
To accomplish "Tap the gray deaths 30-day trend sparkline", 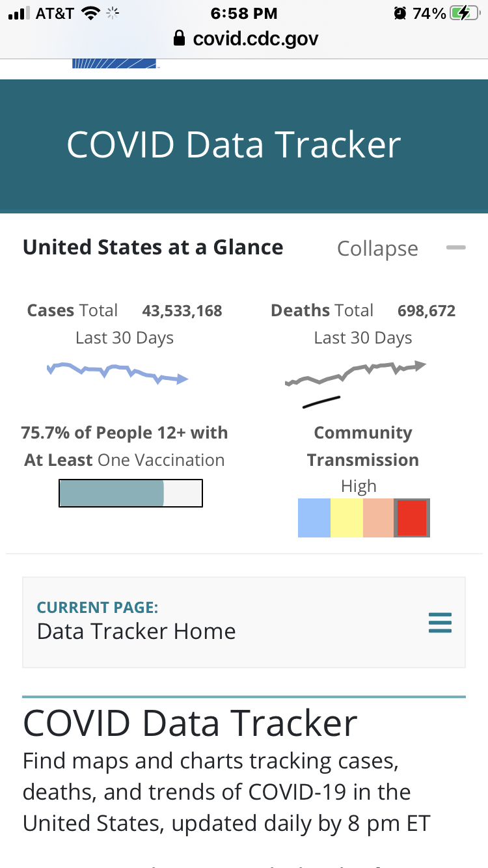I will coord(355,374).
